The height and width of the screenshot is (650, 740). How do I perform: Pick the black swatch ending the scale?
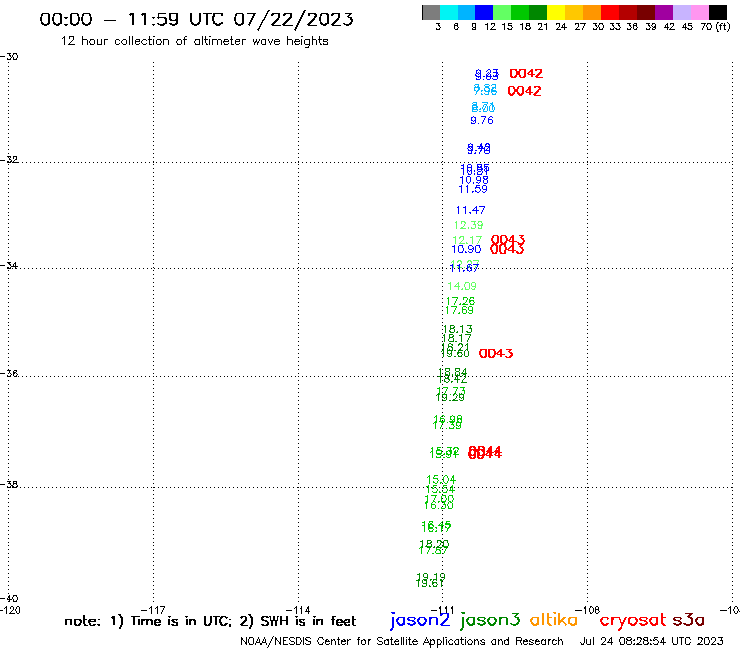pyautogui.click(x=718, y=12)
